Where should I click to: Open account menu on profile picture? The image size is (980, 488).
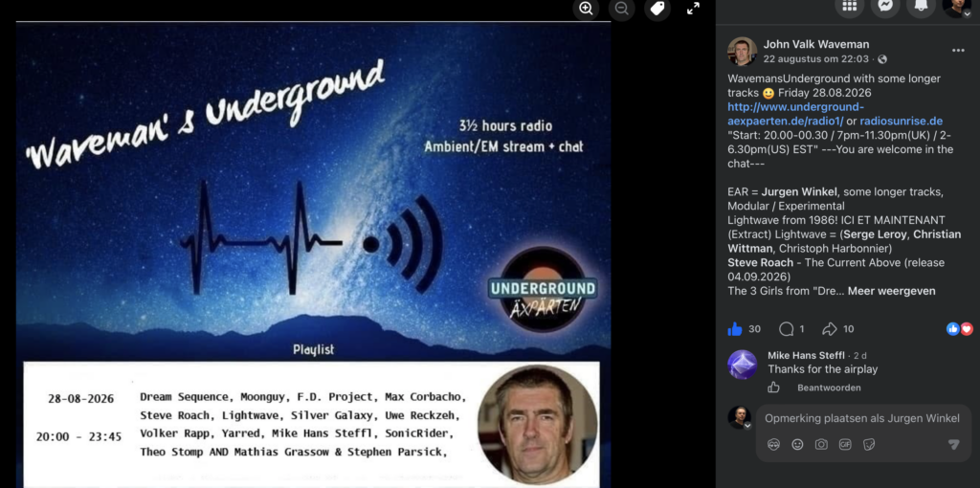click(x=957, y=7)
